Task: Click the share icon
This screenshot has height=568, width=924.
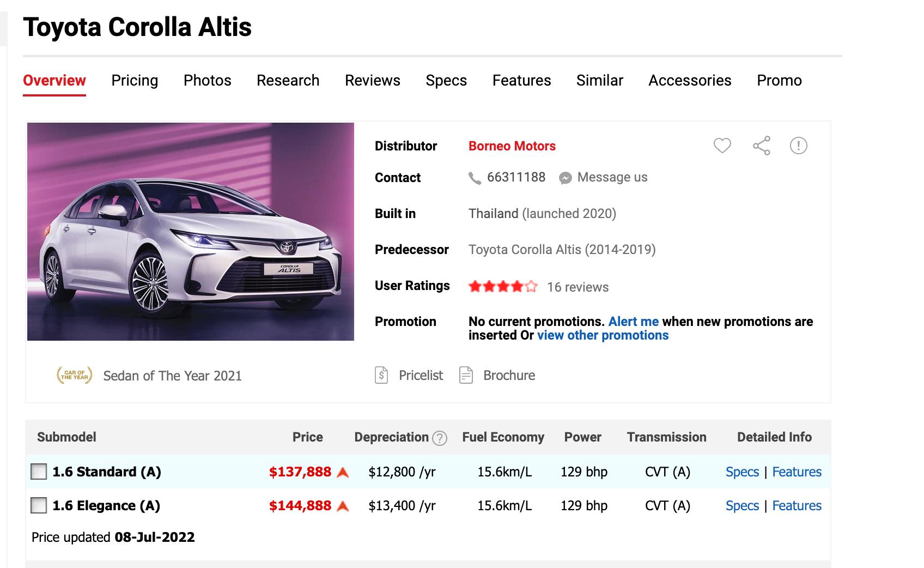Action: (x=761, y=146)
